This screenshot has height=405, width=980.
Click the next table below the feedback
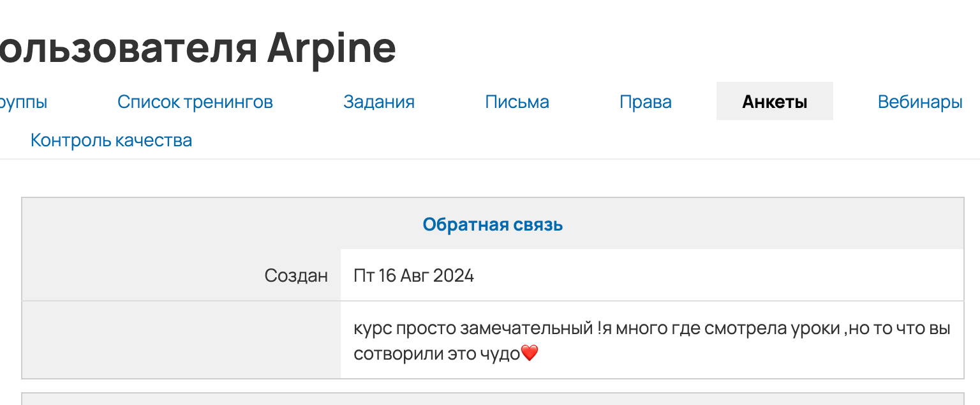coord(493,399)
